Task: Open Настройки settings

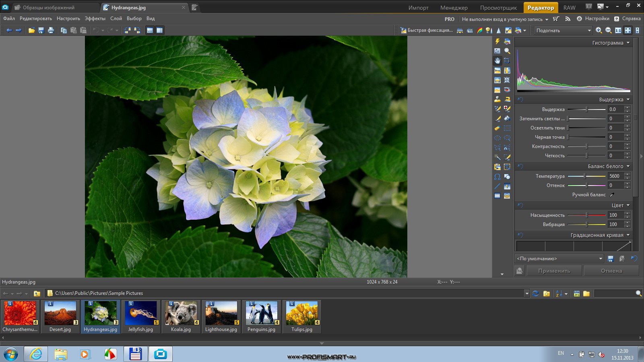Action: pyautogui.click(x=593, y=19)
